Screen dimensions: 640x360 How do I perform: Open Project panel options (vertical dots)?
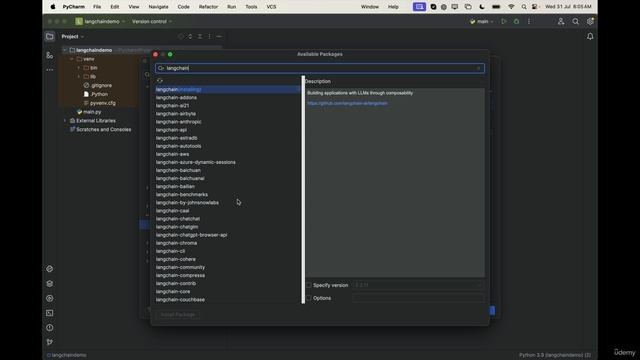pyautogui.click(x=210, y=37)
